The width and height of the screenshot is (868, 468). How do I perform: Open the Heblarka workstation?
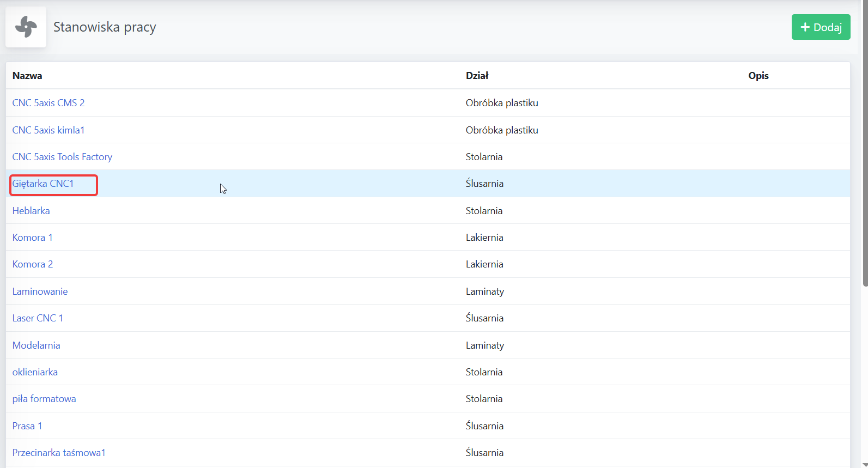(x=31, y=211)
